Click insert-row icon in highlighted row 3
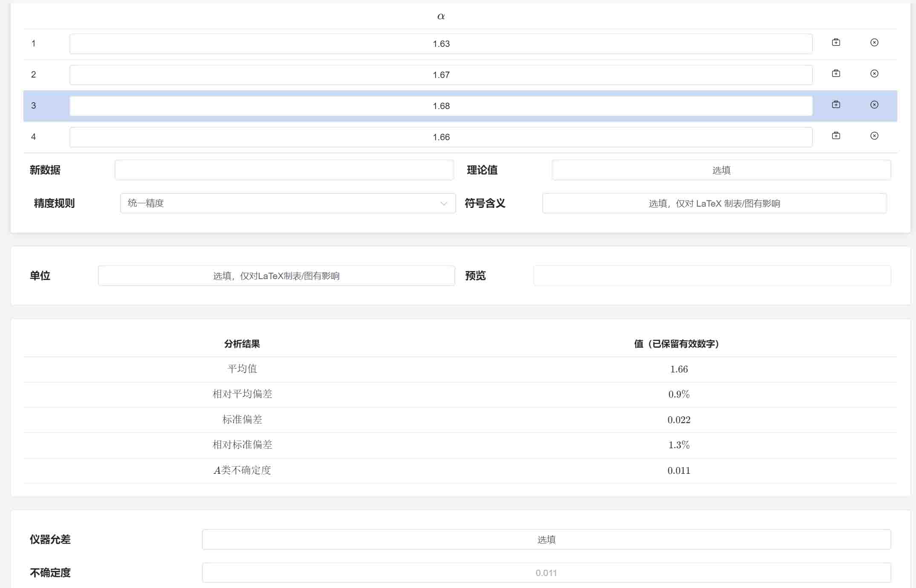This screenshot has height=588, width=916. 836,104
